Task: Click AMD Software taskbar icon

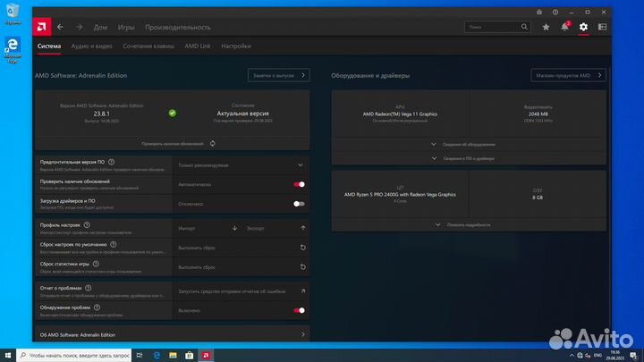Action: pyautogui.click(x=206, y=356)
